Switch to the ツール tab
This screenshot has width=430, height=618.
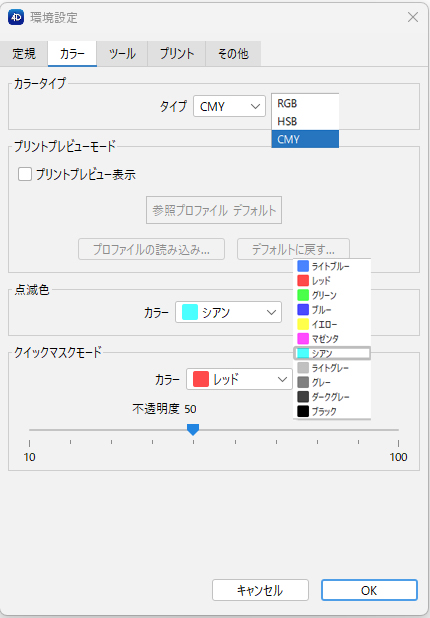pos(122,54)
